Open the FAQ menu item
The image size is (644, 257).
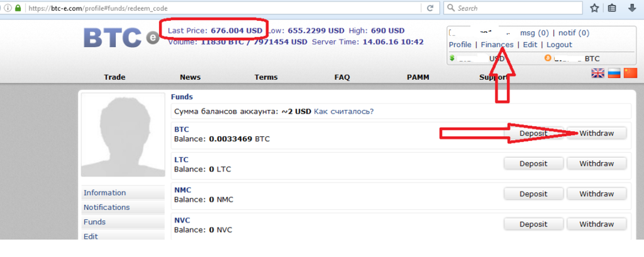(x=342, y=77)
